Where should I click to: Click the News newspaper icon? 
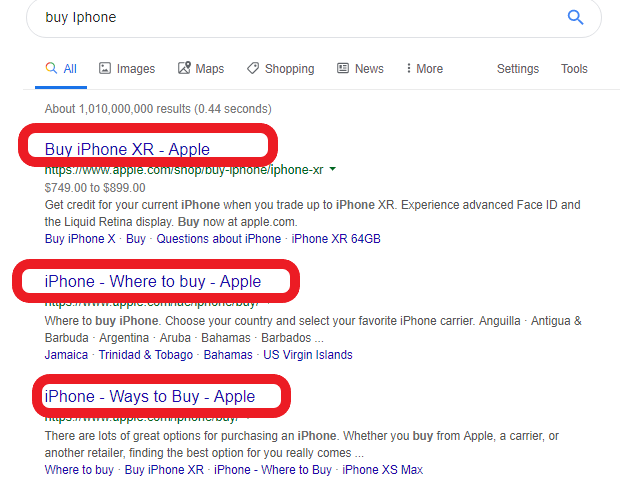pyautogui.click(x=343, y=69)
